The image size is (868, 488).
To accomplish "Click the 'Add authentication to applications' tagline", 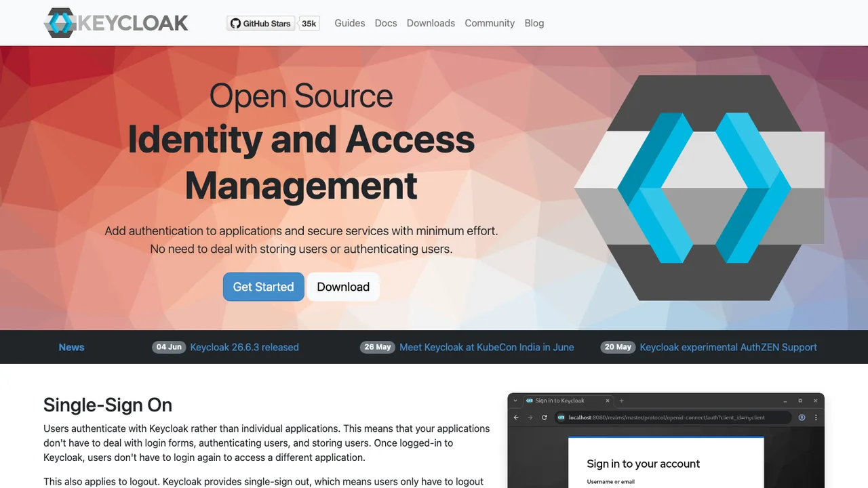I will (x=301, y=231).
